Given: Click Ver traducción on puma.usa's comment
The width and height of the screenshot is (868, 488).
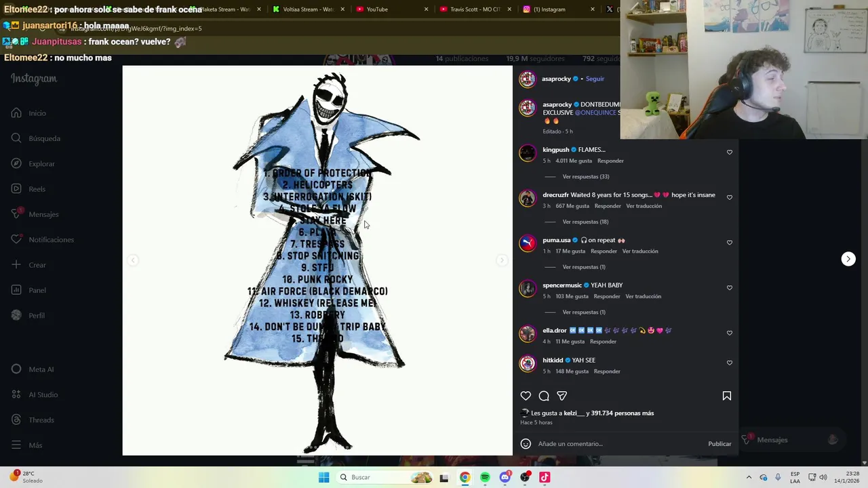Looking at the screenshot, I should [x=640, y=251].
